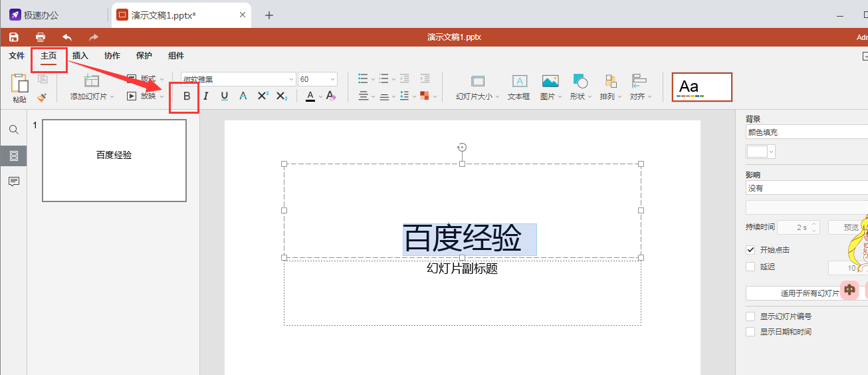Select the Aa theme thumbnail
This screenshot has height=375, width=868.
702,87
